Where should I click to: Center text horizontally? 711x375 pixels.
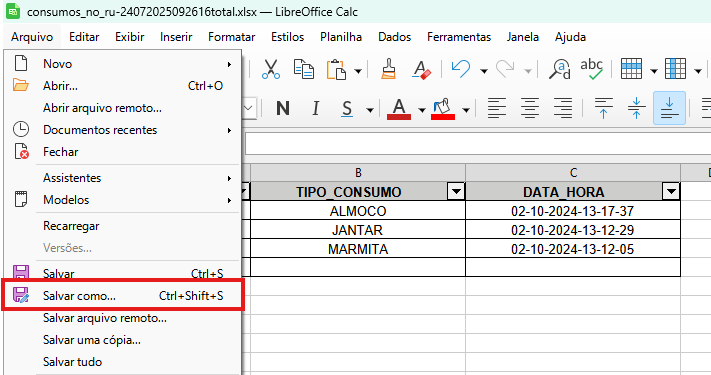530,108
